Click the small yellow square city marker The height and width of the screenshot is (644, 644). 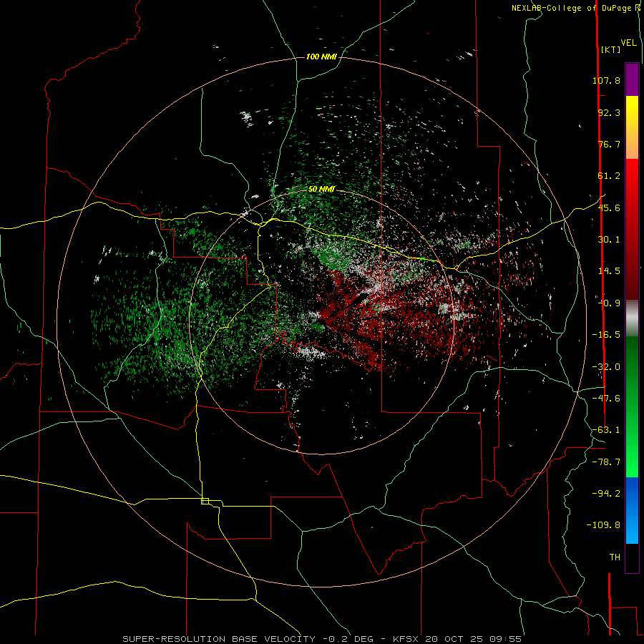click(205, 501)
